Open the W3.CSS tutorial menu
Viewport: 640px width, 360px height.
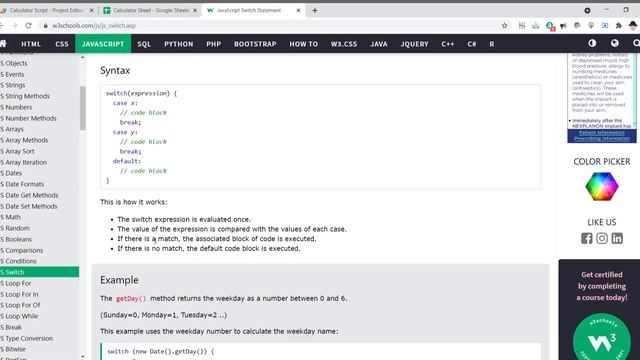pos(344,44)
